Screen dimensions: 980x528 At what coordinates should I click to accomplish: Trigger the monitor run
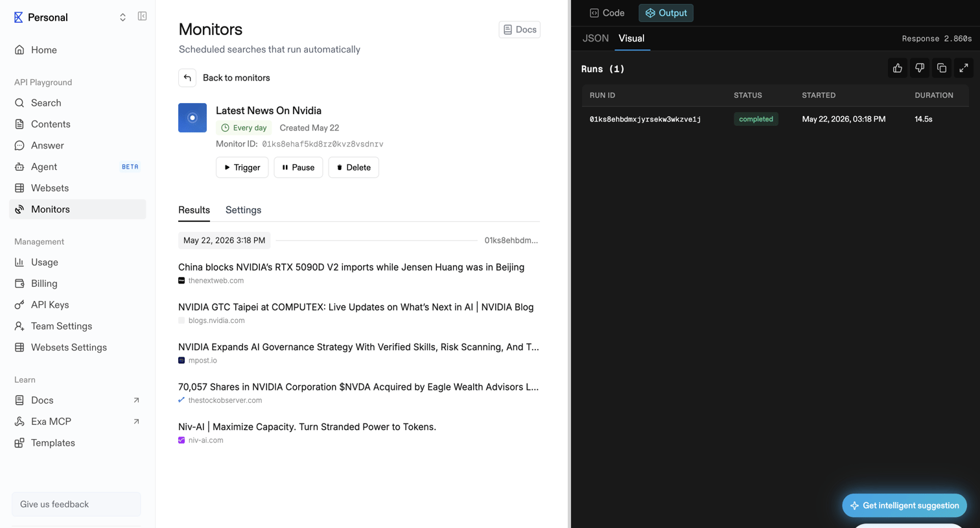[x=242, y=167]
